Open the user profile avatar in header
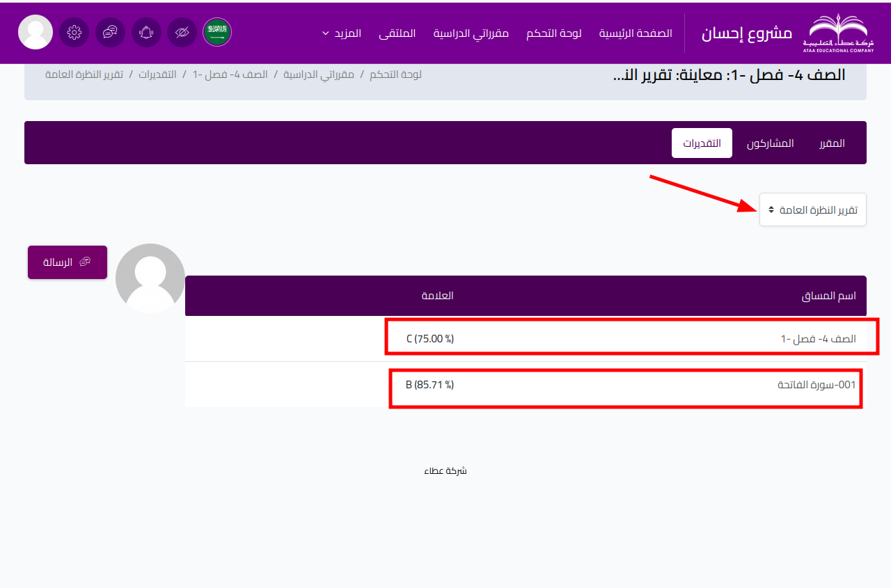This screenshot has width=891, height=588. coord(36,32)
